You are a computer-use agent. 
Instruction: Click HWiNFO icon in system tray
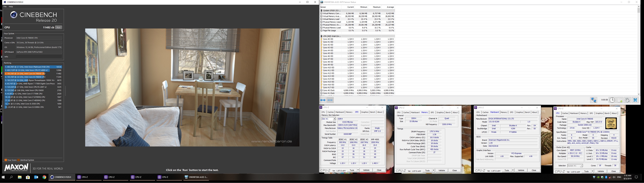pyautogui.click(x=594, y=177)
